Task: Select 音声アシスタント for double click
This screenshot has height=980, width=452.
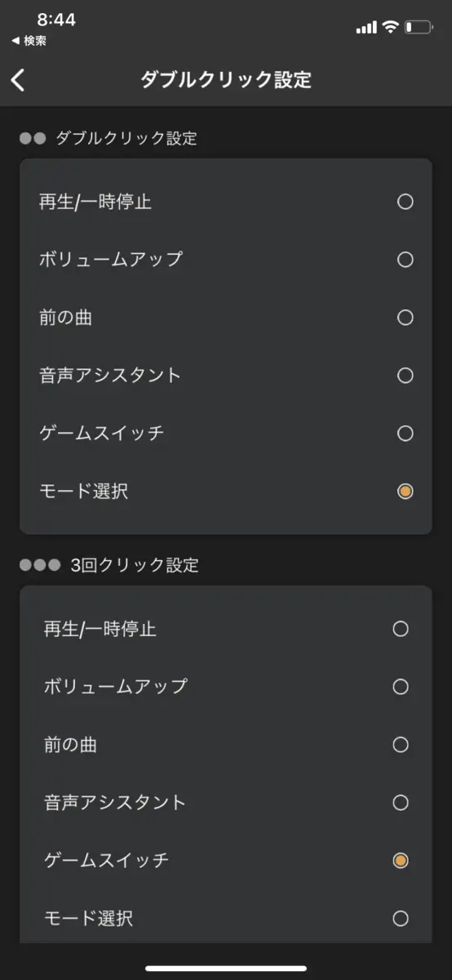Action: coord(226,376)
